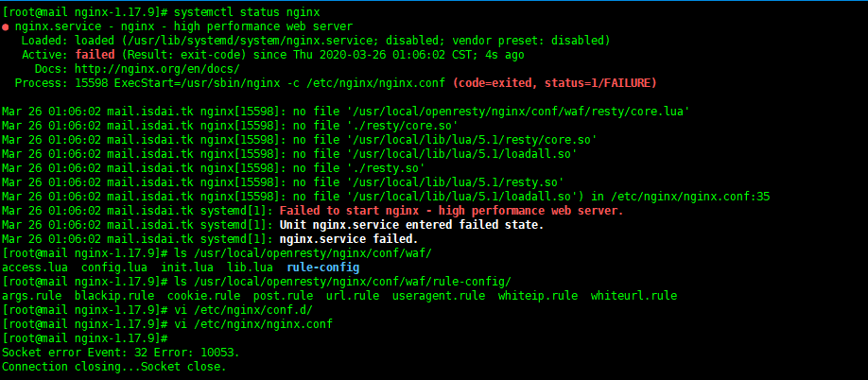Select the args.rule file name

tap(32, 296)
